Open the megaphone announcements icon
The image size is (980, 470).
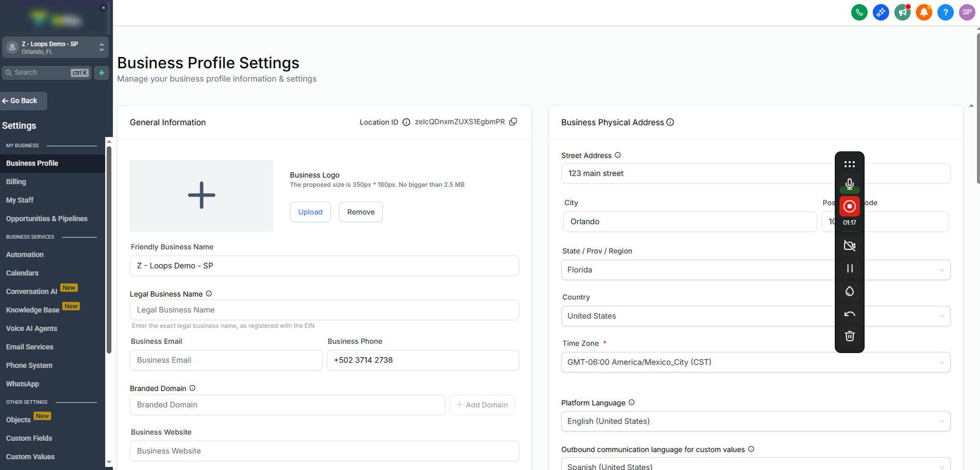[x=902, y=12]
